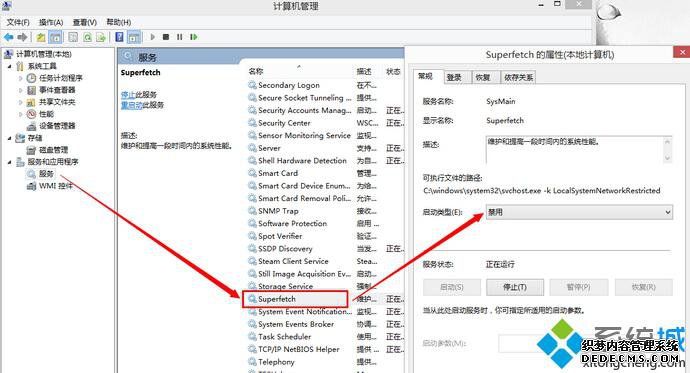
Task: Open 设备管理器 in the tree
Action: pos(57,126)
